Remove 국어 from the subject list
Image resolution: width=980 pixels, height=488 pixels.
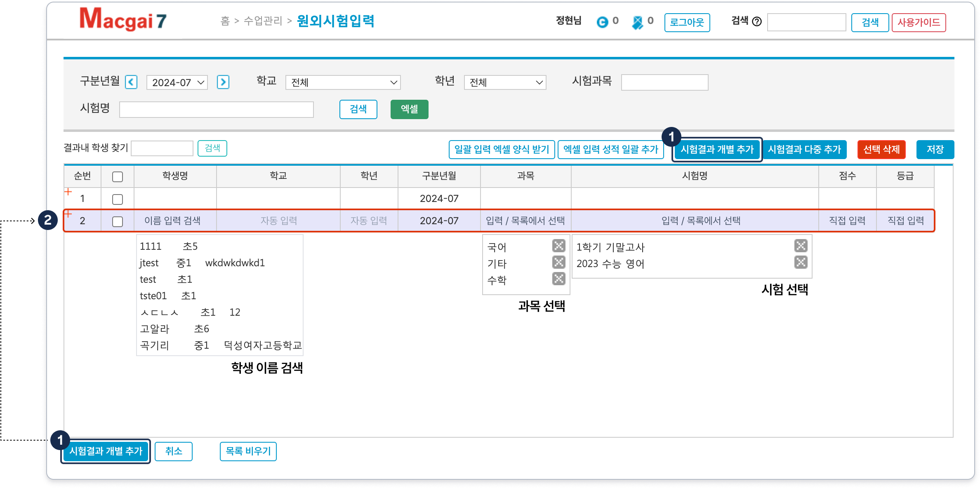(x=558, y=246)
